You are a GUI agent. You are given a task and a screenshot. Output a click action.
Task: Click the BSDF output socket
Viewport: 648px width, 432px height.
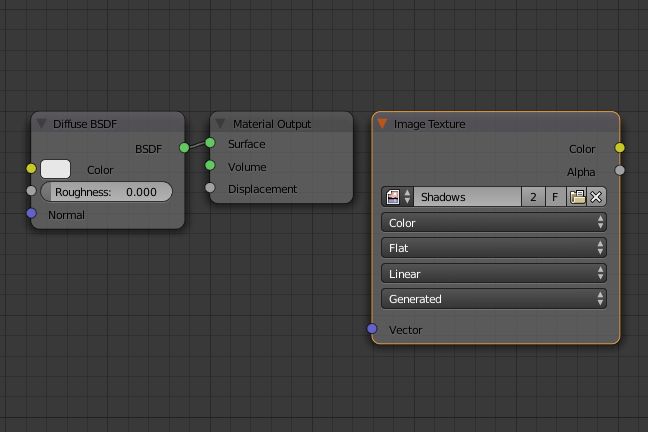click(x=184, y=147)
